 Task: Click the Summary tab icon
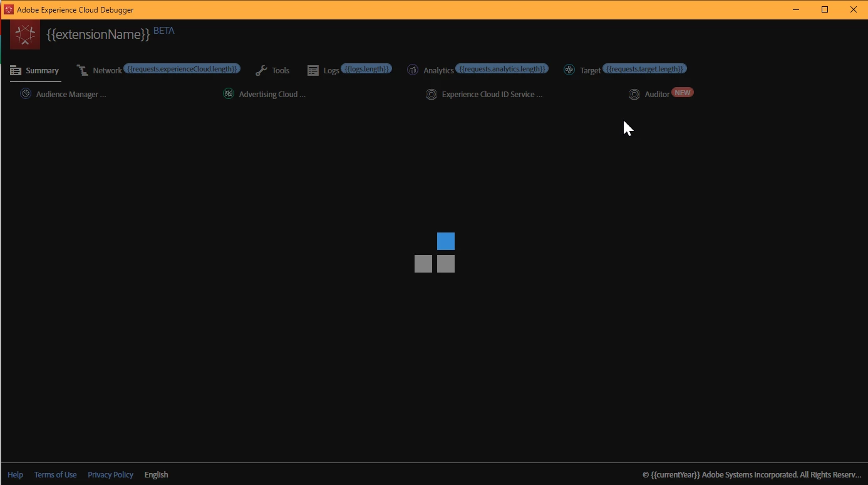click(16, 71)
